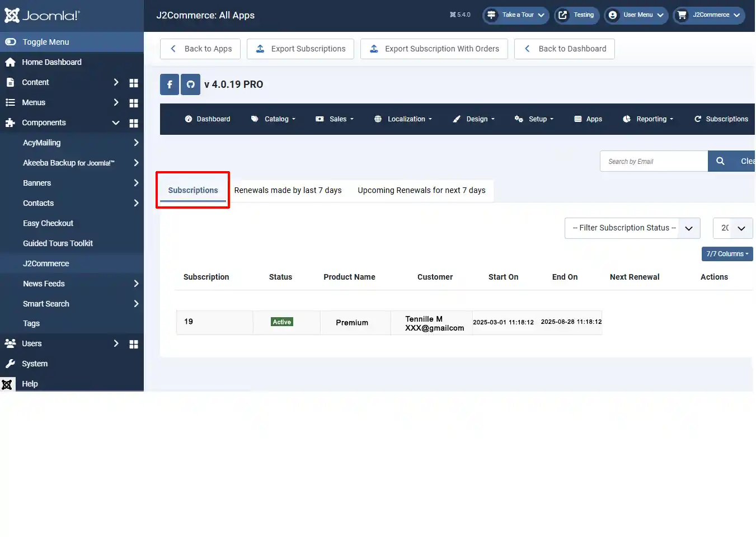
Task: Expand the Content menu chevron
Action: [116, 82]
